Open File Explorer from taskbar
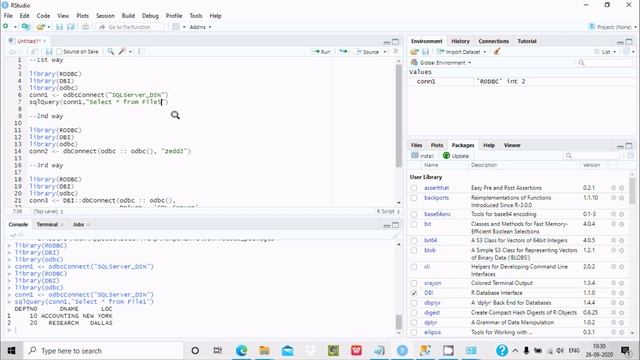 pyautogui.click(x=264, y=350)
